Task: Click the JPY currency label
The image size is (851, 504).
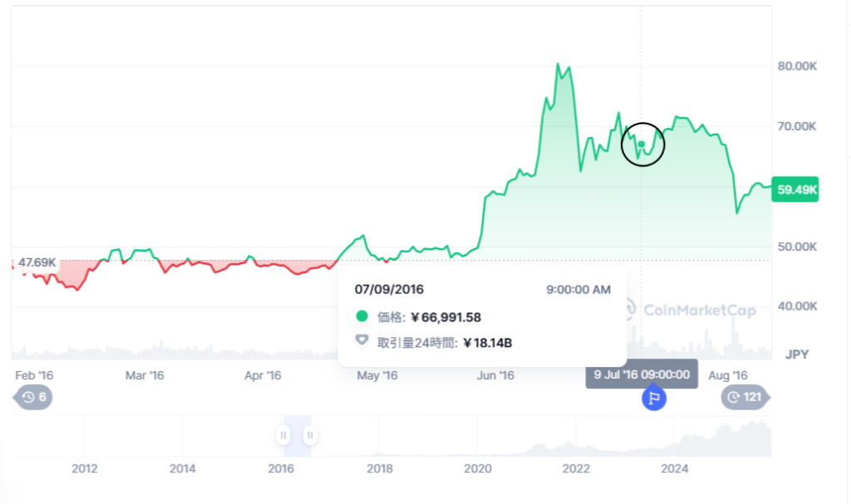Action: click(x=797, y=355)
